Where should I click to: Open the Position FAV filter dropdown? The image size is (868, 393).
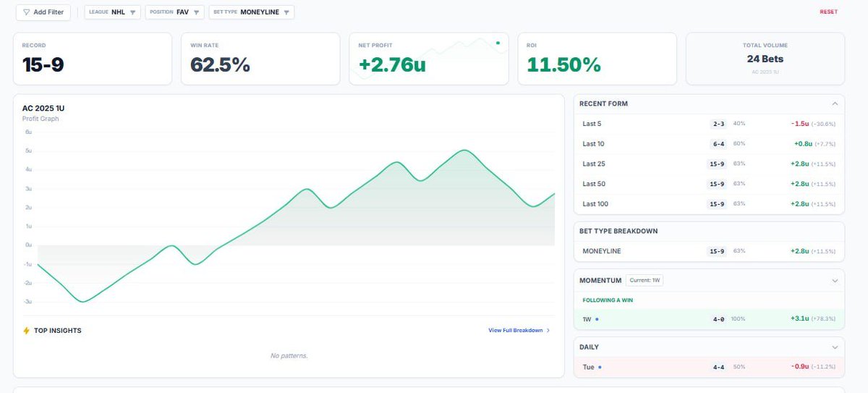pos(174,12)
